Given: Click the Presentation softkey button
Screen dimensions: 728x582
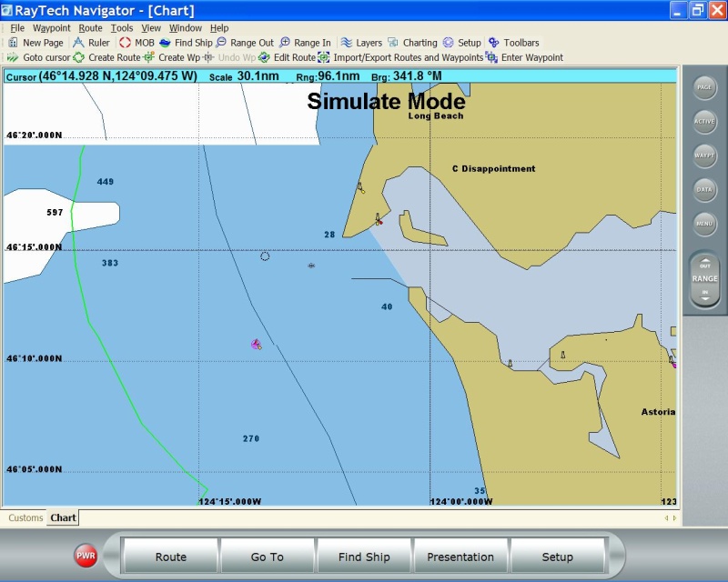Looking at the screenshot, I should click(460, 557).
